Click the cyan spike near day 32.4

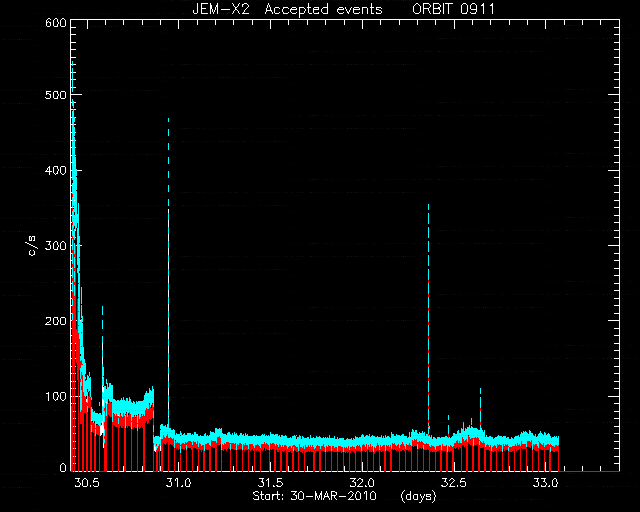click(x=428, y=318)
